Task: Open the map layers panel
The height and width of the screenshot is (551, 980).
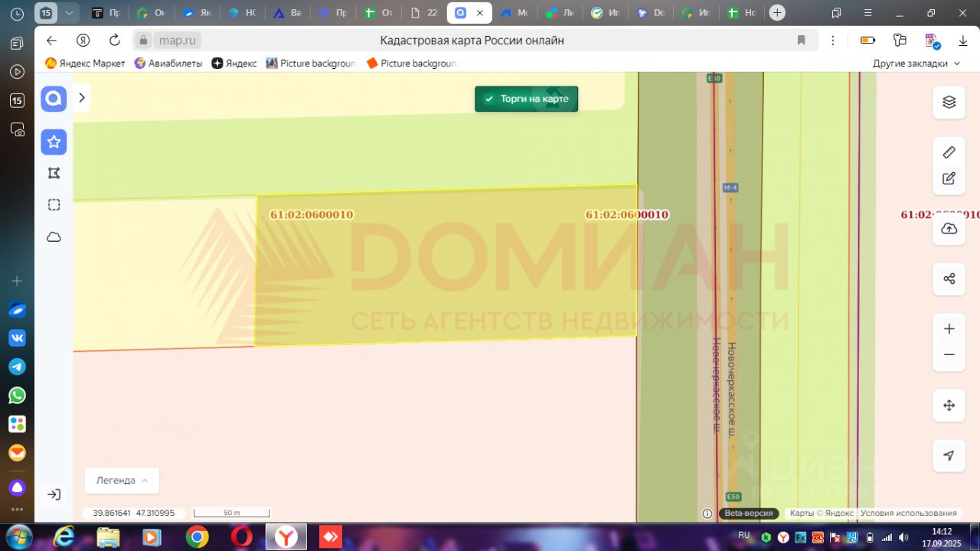Action: [x=949, y=103]
